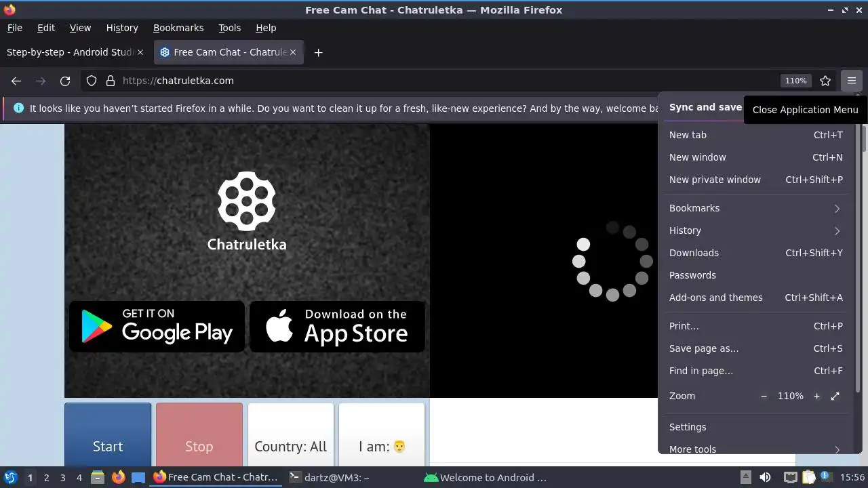Close the application menu via hamburger button

point(852,81)
